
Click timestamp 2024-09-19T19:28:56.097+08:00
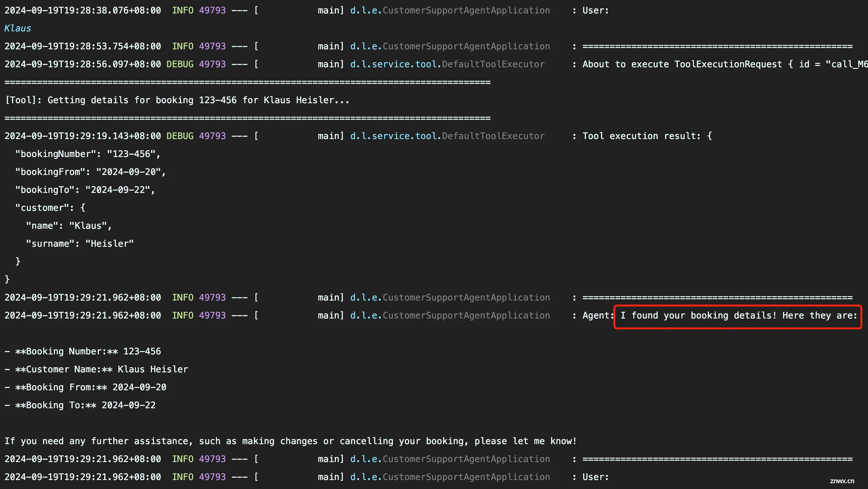(83, 64)
